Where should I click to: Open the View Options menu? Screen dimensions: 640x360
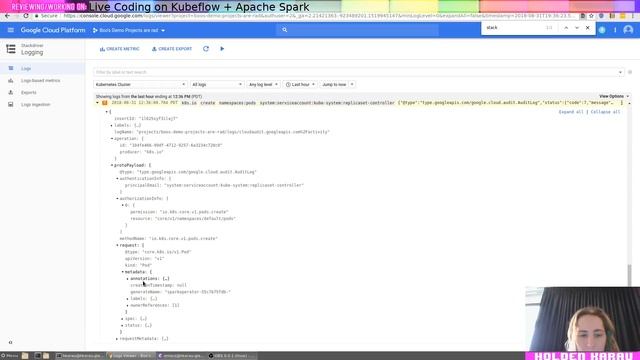(614, 96)
